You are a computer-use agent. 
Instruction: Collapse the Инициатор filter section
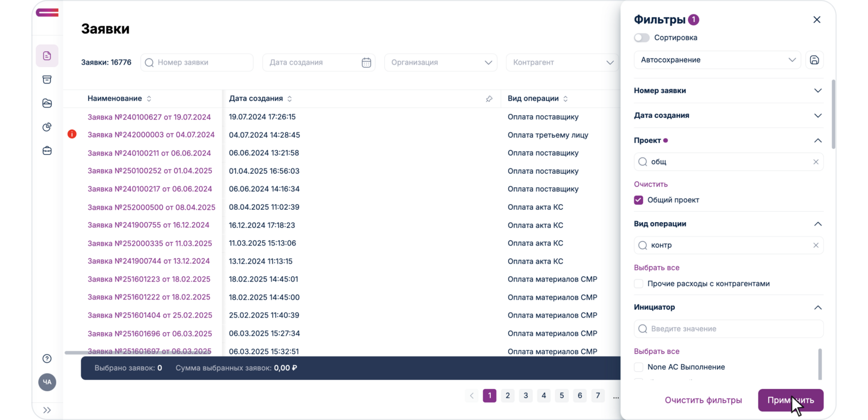tap(818, 307)
